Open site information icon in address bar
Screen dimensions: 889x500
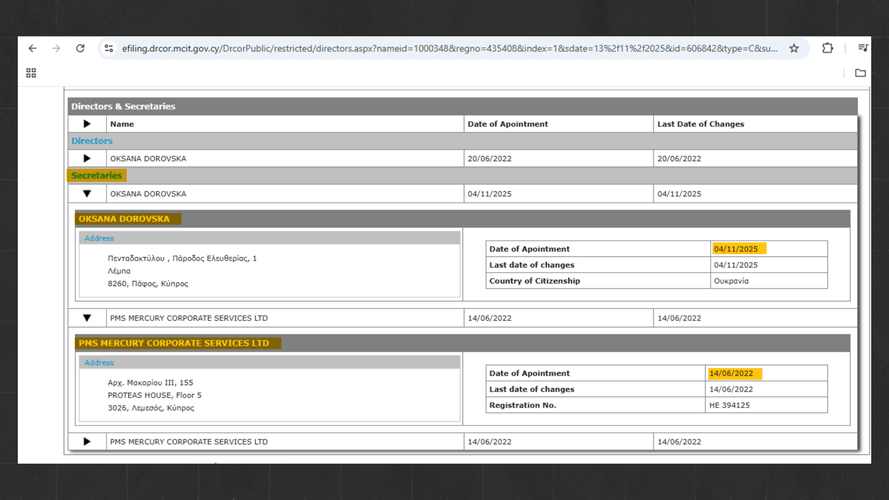click(x=109, y=48)
